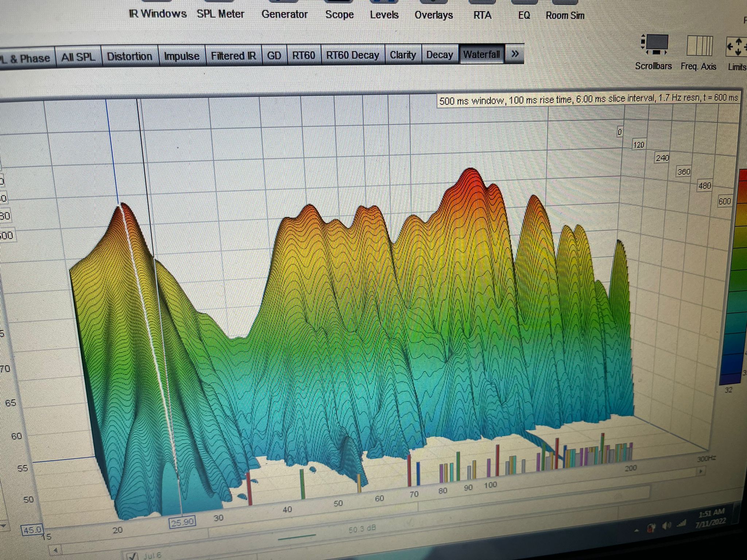Open the Limits icon
This screenshot has width=747, height=560.
click(736, 47)
